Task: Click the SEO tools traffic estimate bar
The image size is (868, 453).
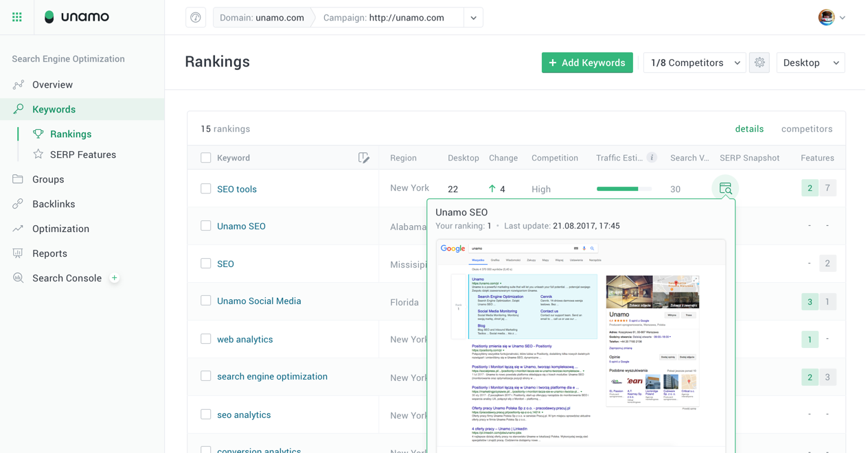Action: pyautogui.click(x=624, y=189)
